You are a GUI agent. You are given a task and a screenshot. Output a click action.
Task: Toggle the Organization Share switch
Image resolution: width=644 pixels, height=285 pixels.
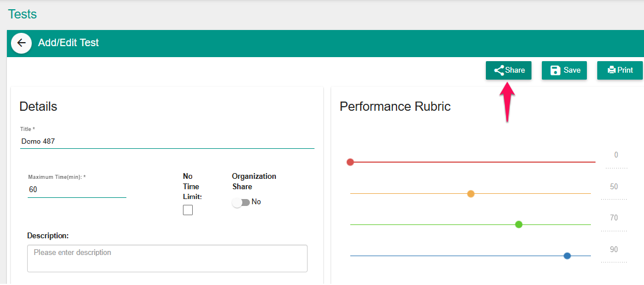pos(241,202)
